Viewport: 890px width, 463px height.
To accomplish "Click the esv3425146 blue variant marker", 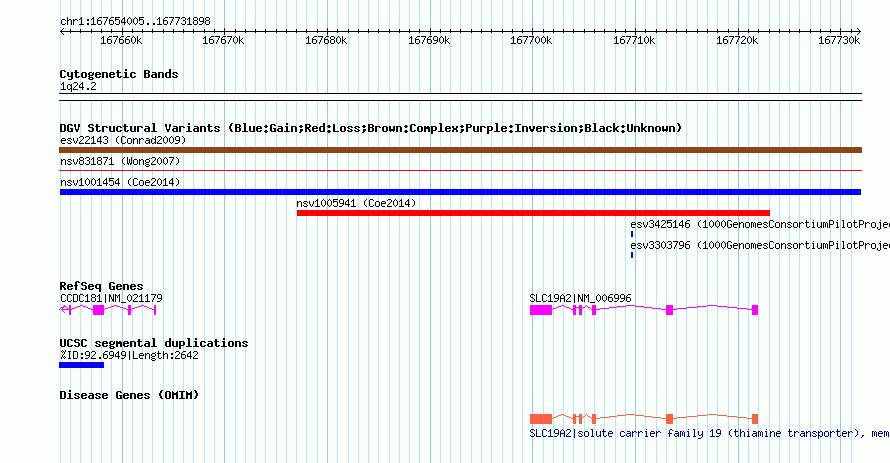I will (632, 234).
